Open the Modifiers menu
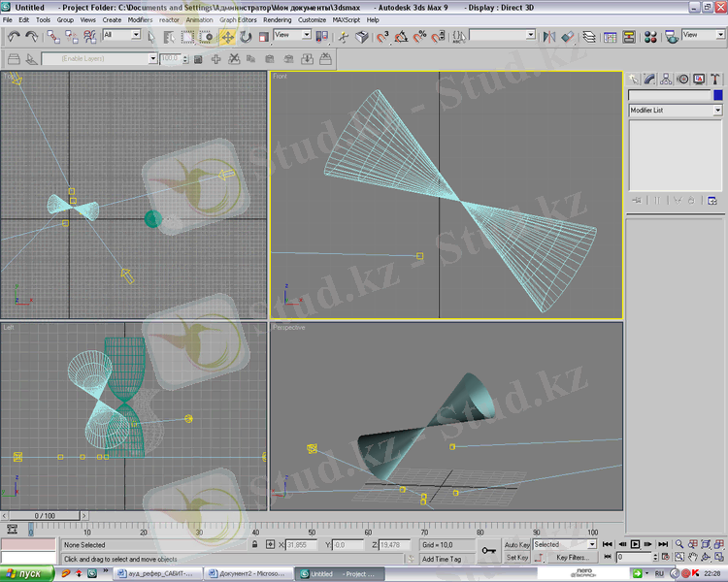728x582 pixels. 140,19
